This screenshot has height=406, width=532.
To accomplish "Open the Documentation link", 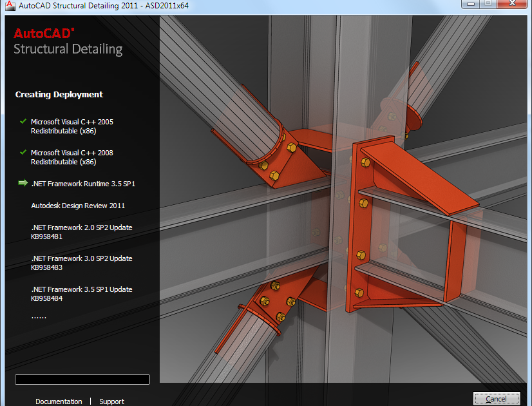I will (59, 401).
